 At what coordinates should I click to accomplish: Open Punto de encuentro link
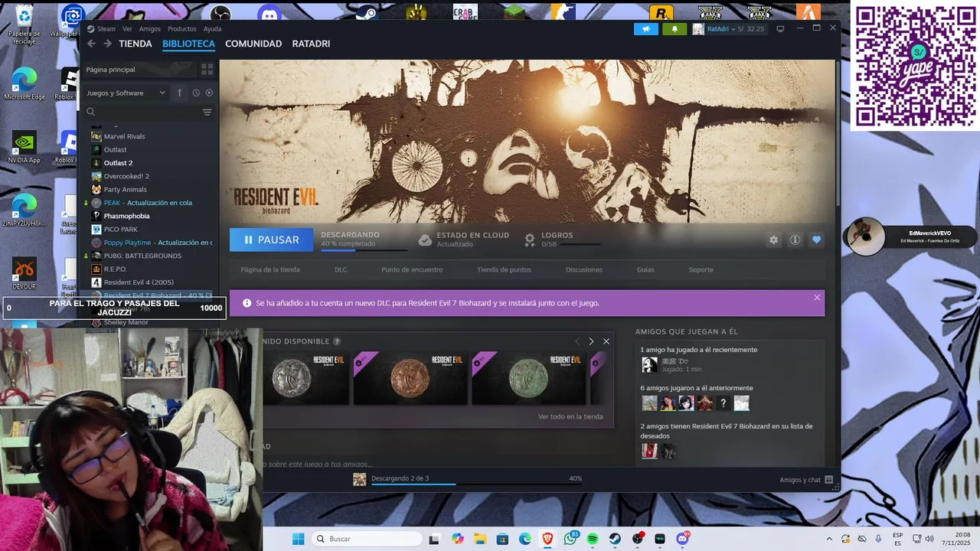click(x=412, y=269)
